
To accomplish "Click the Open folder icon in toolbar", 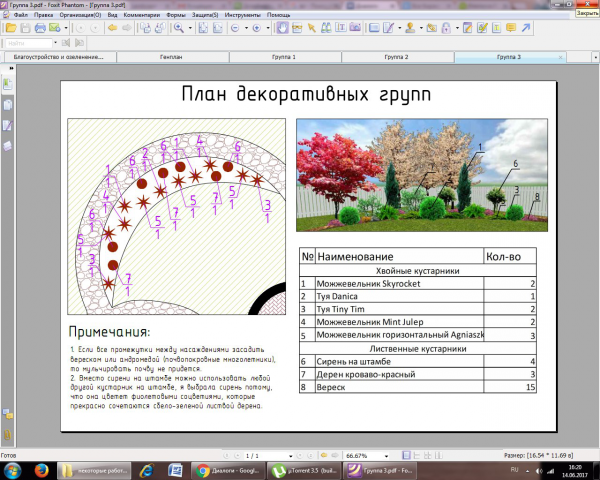I will click(x=11, y=28).
